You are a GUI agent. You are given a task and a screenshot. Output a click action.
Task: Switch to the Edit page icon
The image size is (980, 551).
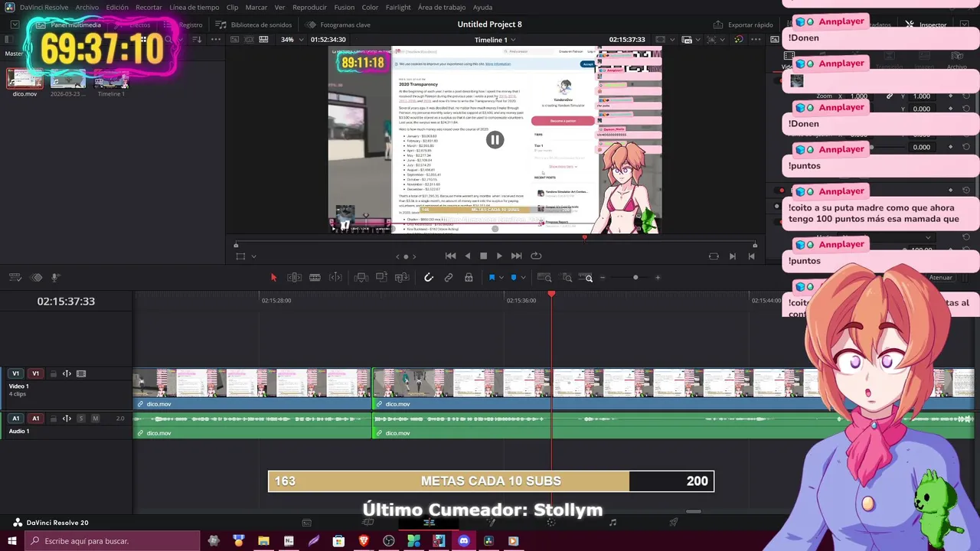[x=429, y=522]
